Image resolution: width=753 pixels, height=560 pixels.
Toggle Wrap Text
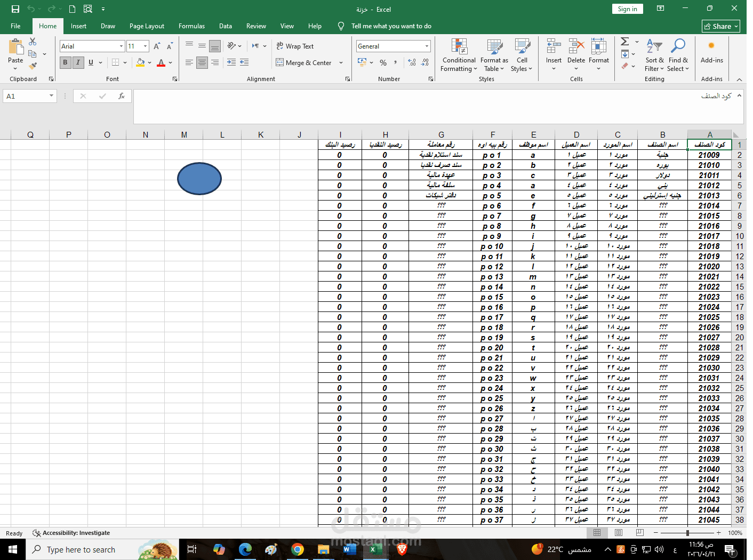pyautogui.click(x=295, y=46)
